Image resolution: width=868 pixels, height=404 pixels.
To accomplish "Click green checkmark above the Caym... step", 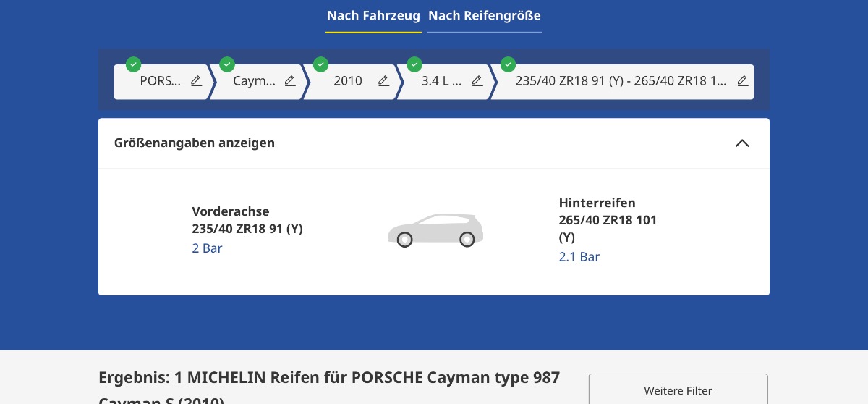I will click(x=227, y=64).
